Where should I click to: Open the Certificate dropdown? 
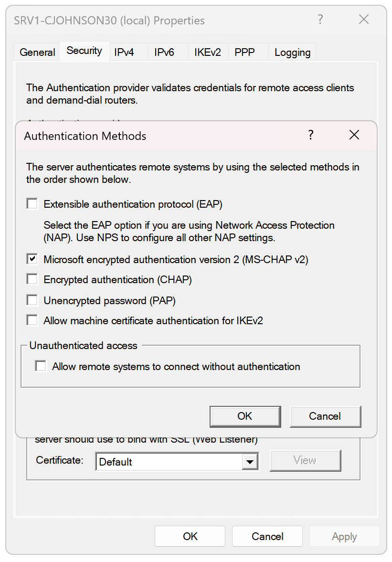(250, 462)
